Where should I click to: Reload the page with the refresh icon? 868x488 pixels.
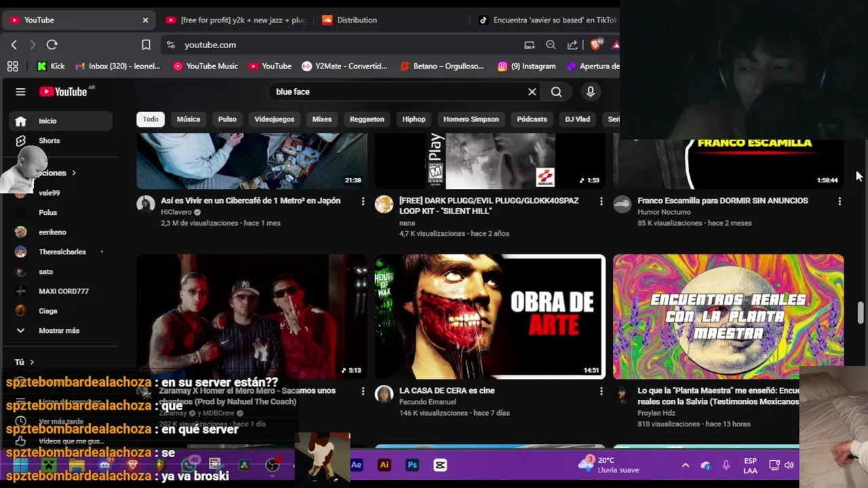pyautogui.click(x=52, y=45)
